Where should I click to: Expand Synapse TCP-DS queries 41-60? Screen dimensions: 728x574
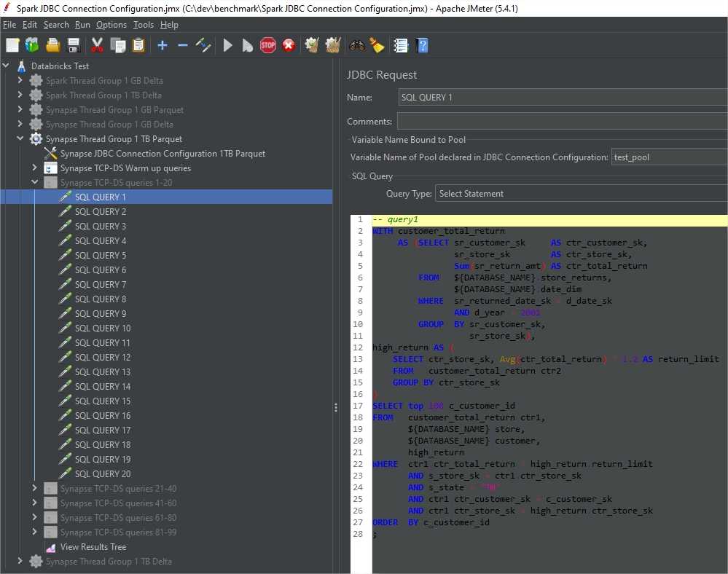(35, 503)
